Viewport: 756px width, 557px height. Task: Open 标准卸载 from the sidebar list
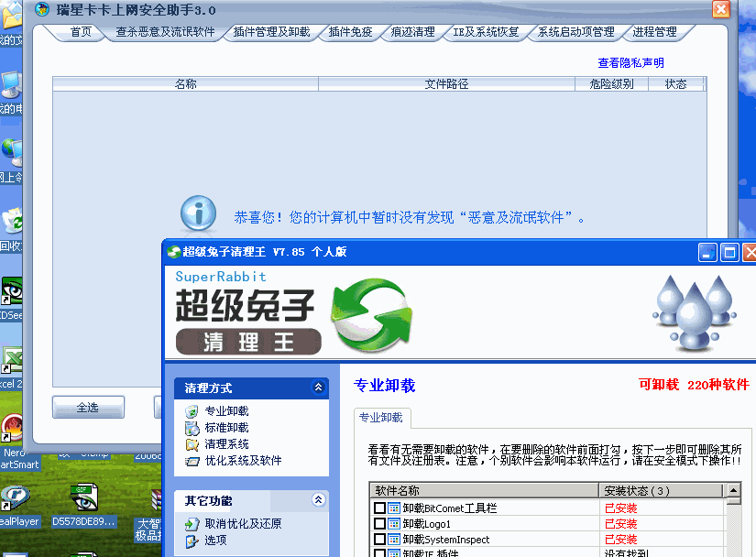pyautogui.click(x=225, y=428)
